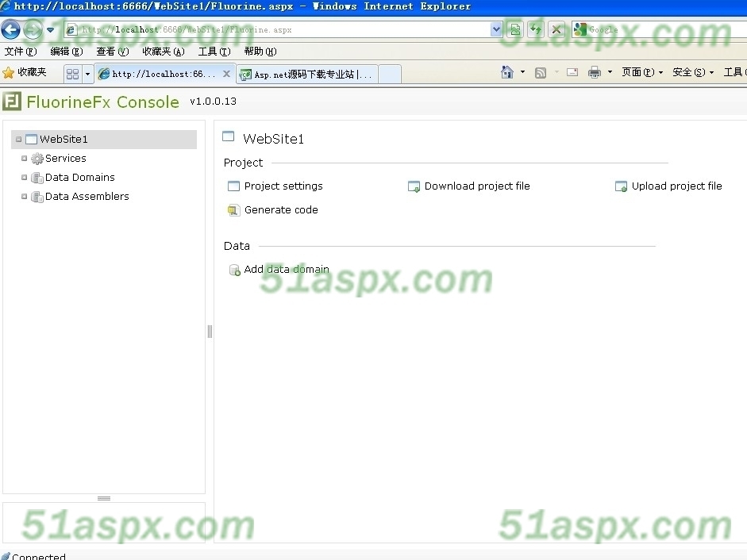Click the vertical panel splitter handle
This screenshot has height=560, width=747.
[x=210, y=331]
